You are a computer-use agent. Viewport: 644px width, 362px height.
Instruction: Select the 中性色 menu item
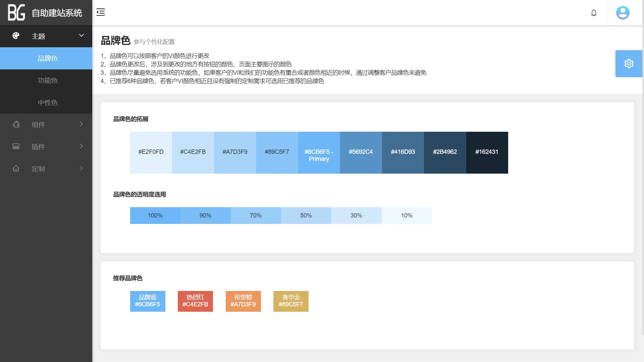pos(48,103)
